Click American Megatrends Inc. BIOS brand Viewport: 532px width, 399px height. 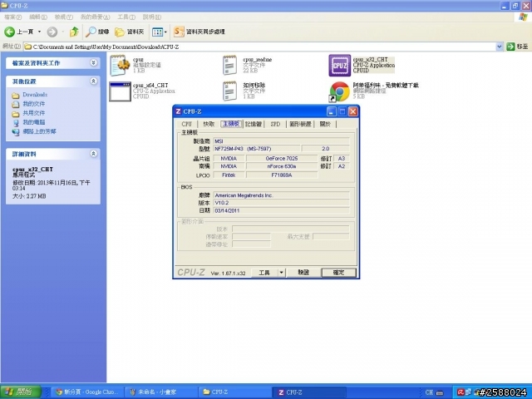281,195
